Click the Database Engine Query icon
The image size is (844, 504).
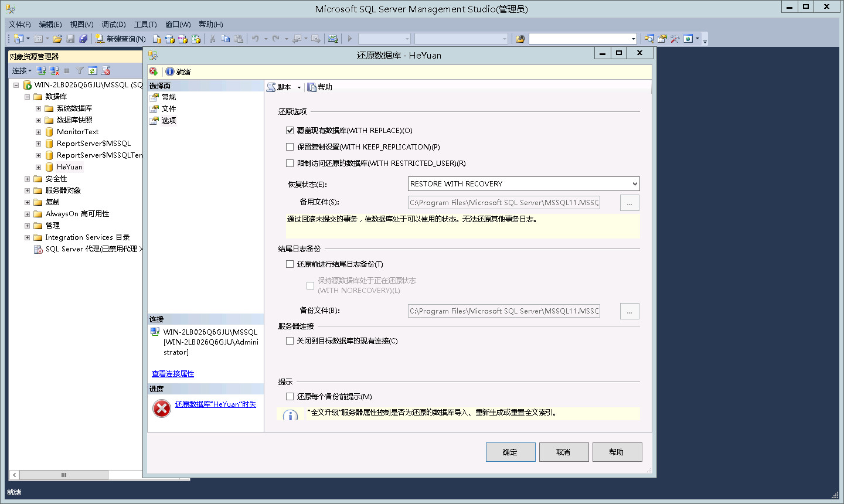click(x=157, y=39)
